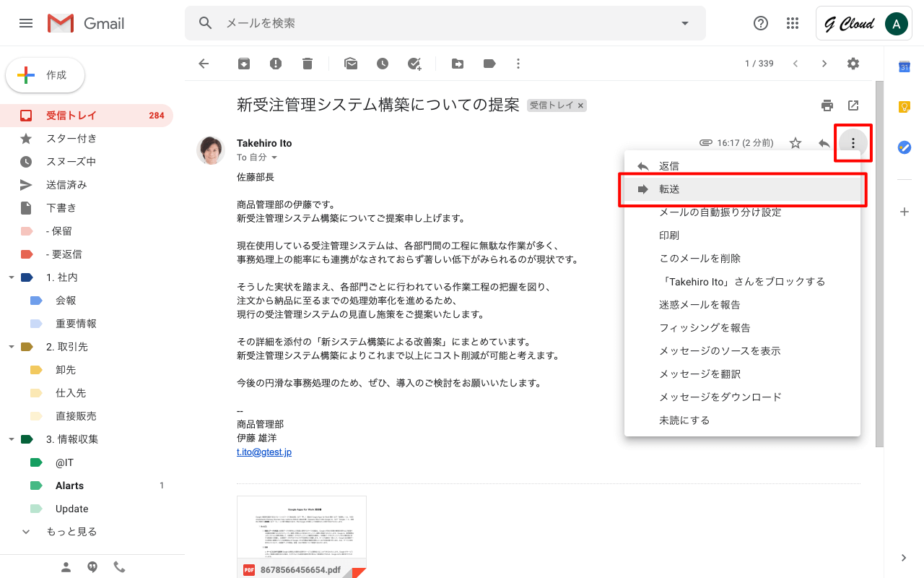This screenshot has width=924, height=578.
Task: Click the reply arrow icon
Action: (824, 143)
